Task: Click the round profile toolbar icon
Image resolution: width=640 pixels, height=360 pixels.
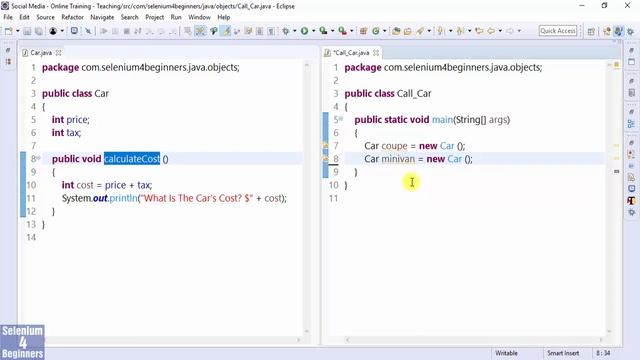Action: 53,31
